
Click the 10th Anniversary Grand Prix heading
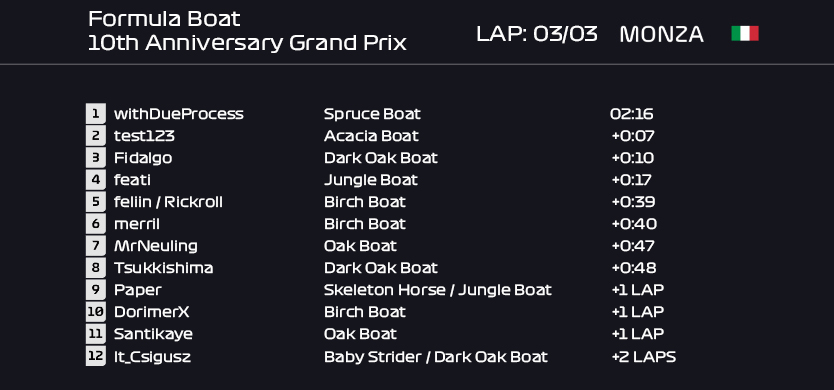tap(247, 43)
